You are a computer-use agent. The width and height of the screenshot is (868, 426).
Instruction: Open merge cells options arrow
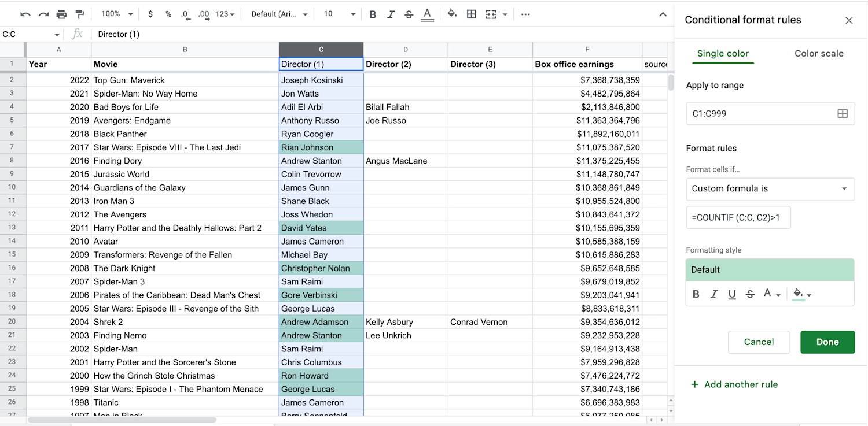[505, 14]
